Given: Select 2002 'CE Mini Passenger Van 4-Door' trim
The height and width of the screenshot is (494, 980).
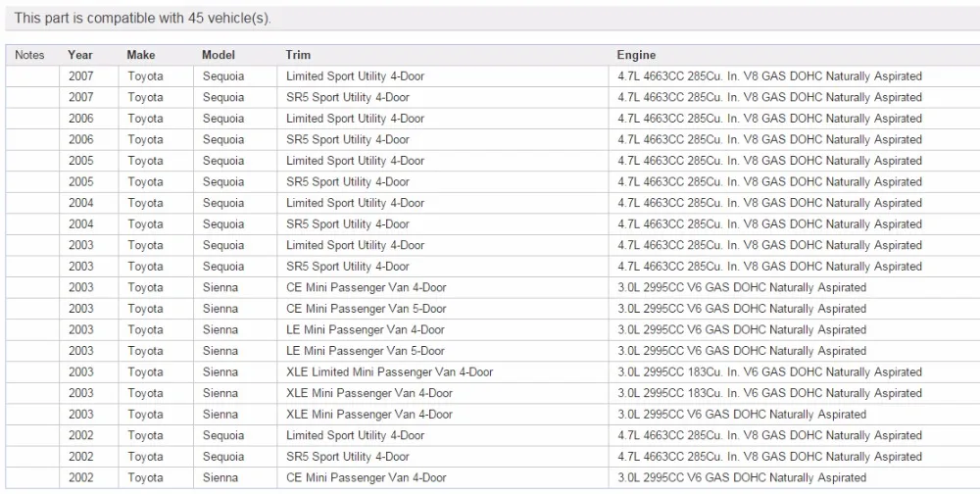Looking at the screenshot, I should pos(367,477).
